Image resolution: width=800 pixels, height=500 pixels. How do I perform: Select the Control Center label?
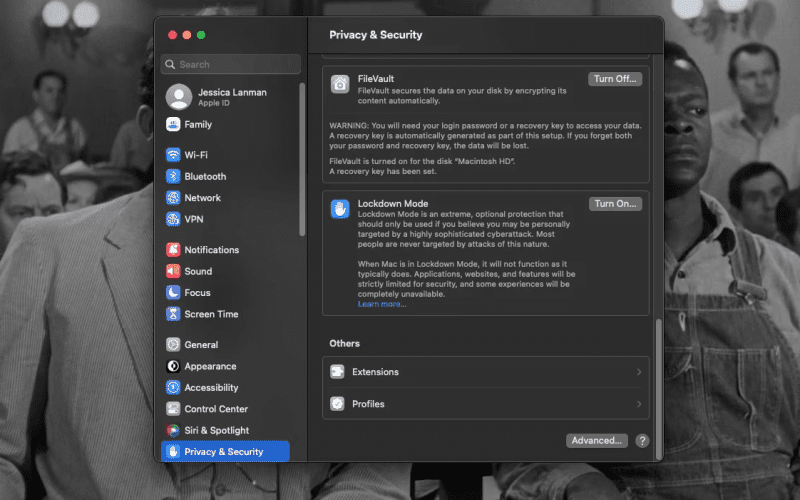(216, 409)
